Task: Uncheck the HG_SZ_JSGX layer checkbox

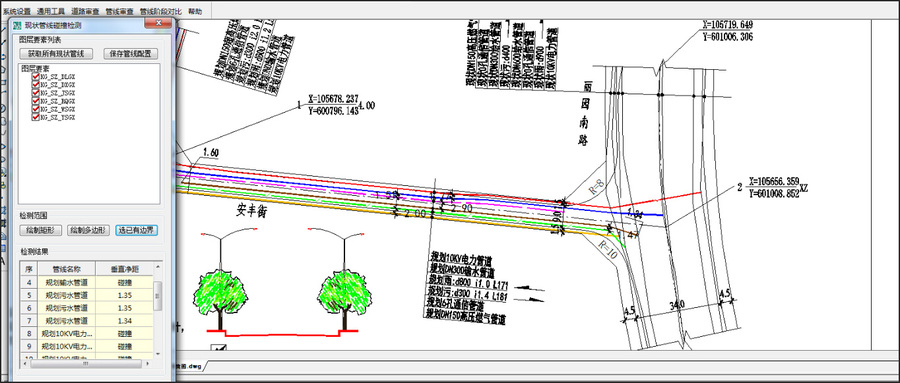Action: [x=36, y=92]
